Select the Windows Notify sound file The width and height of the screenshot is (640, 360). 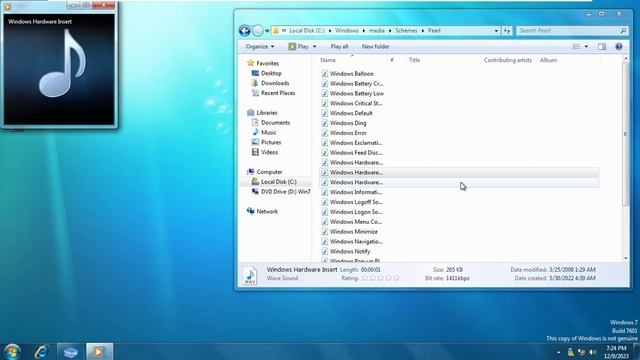coord(350,251)
